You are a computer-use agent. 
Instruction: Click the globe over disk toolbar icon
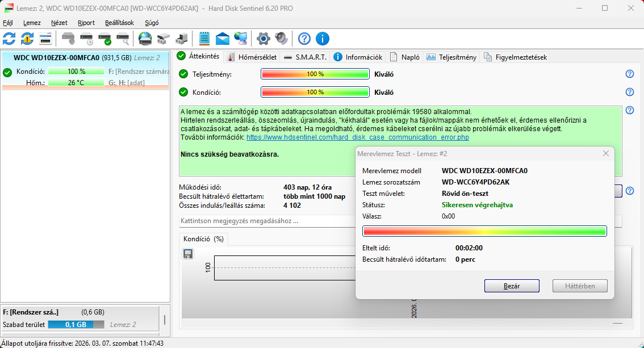(145, 39)
